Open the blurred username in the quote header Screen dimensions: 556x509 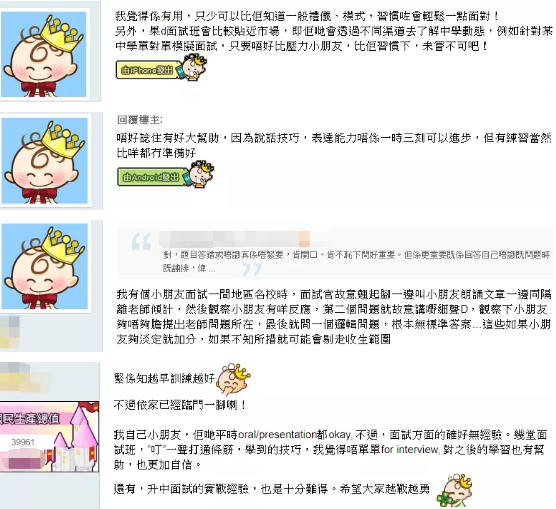click(x=234, y=239)
